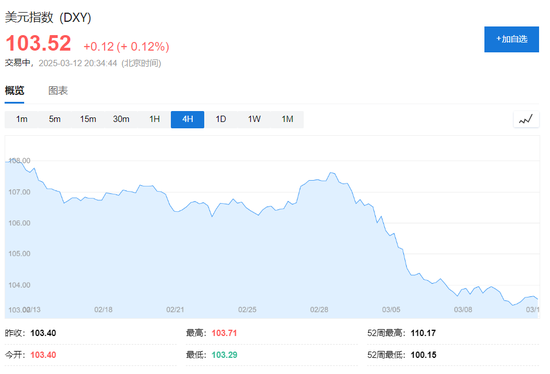
Task: Click the 03/05 date label on axis
Action: tap(391, 309)
